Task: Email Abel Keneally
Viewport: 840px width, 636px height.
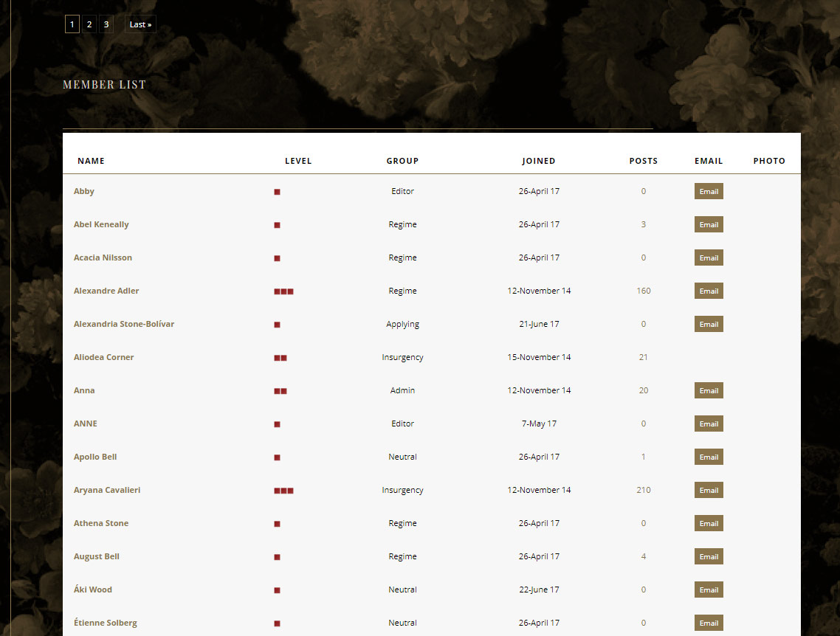Action: click(x=709, y=224)
